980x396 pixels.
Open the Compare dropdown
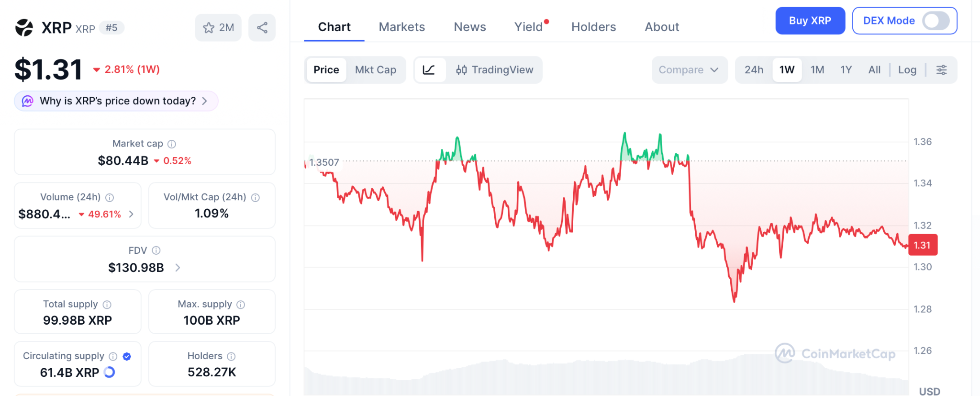(x=689, y=70)
